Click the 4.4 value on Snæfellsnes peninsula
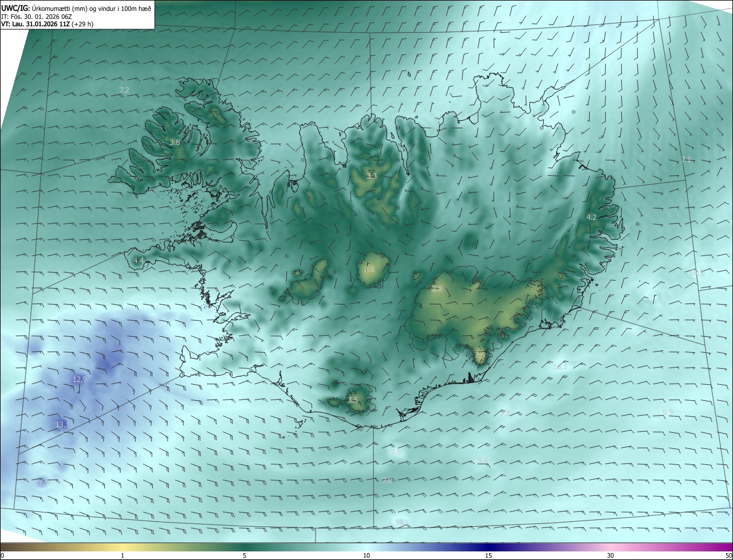The width and height of the screenshot is (733, 560). click(138, 261)
